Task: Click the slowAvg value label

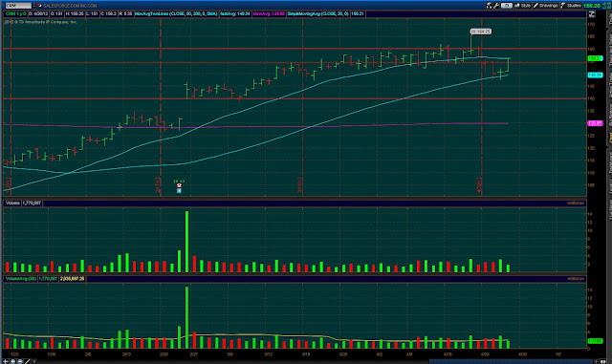Action: pyautogui.click(x=269, y=13)
